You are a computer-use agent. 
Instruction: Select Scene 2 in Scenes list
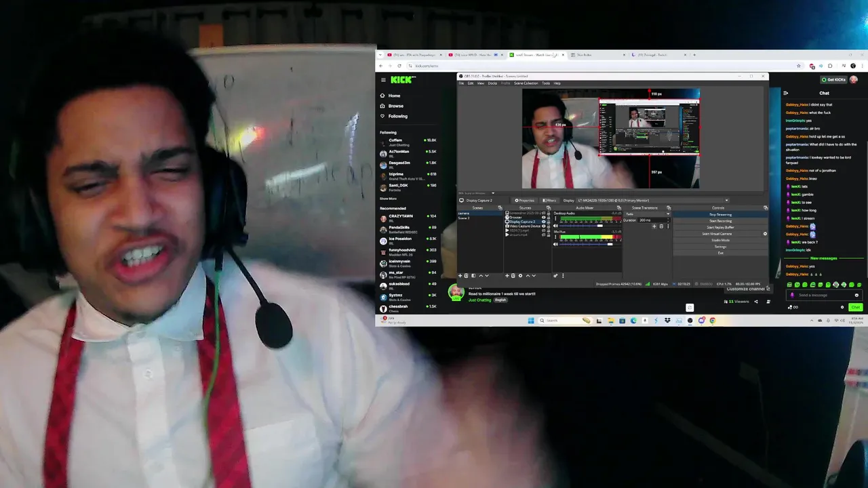[464, 218]
